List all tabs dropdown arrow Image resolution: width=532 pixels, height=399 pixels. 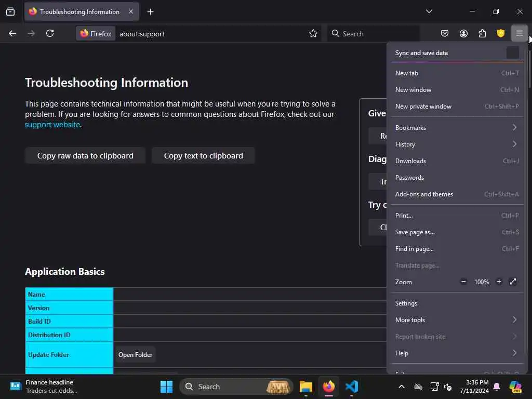tap(429, 11)
